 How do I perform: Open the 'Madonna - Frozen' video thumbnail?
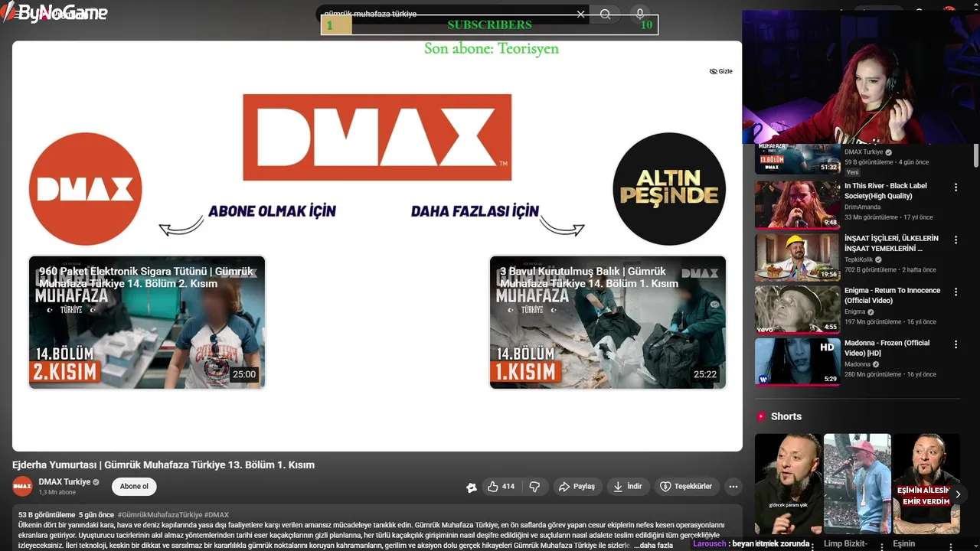tap(798, 362)
